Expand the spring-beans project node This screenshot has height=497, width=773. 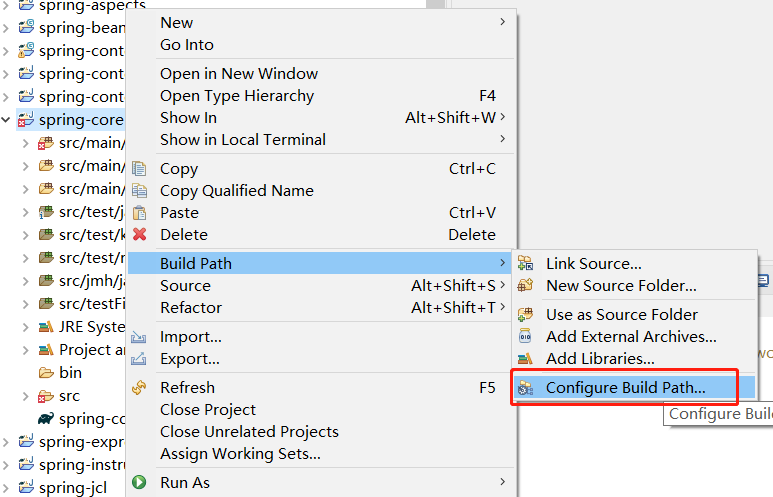click(x=6, y=28)
